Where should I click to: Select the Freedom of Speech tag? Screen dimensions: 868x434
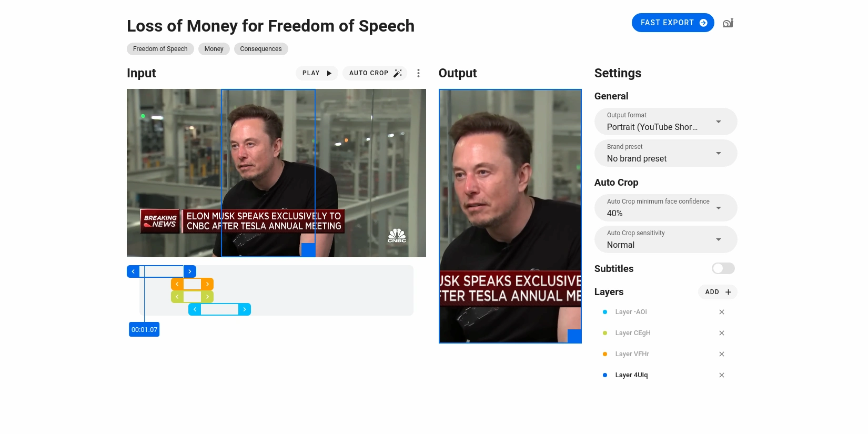coord(160,49)
